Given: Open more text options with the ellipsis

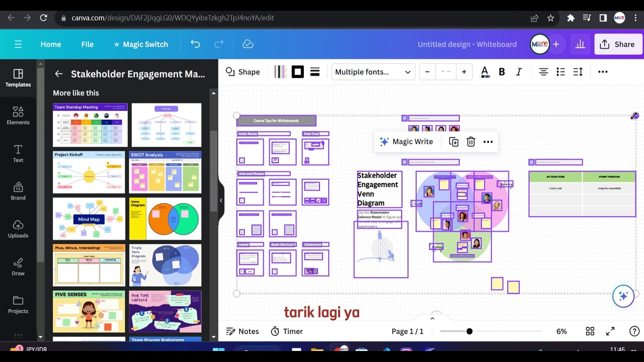Looking at the screenshot, I should 603,71.
